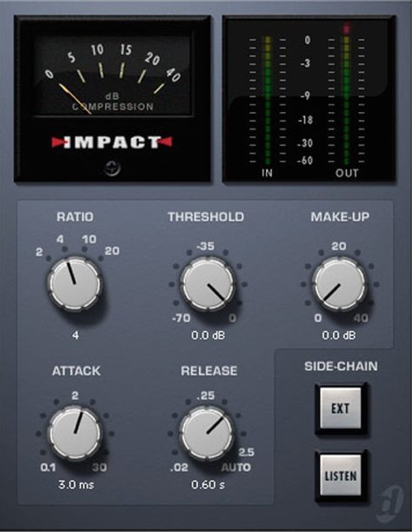Screen dimensions: 412x532
Task: Click the Release knob
Action: (x=206, y=433)
